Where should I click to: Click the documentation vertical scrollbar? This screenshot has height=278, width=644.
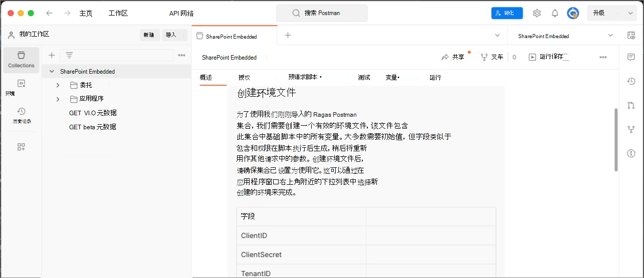click(616, 140)
